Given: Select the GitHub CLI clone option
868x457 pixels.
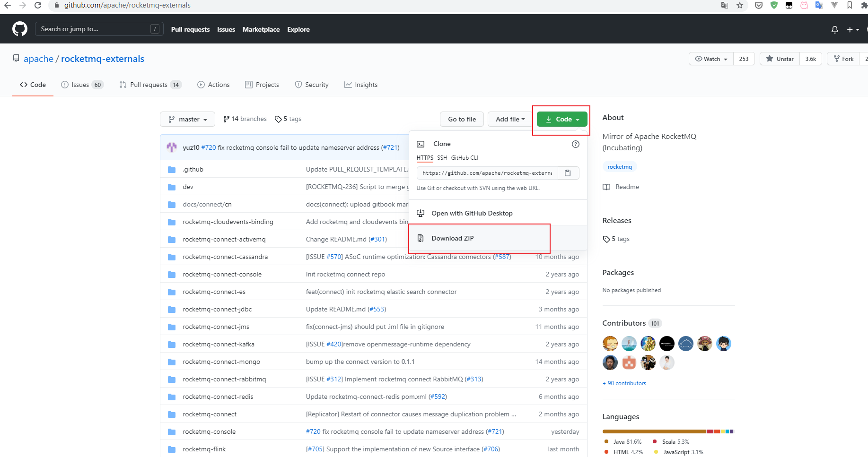Looking at the screenshot, I should tap(465, 158).
